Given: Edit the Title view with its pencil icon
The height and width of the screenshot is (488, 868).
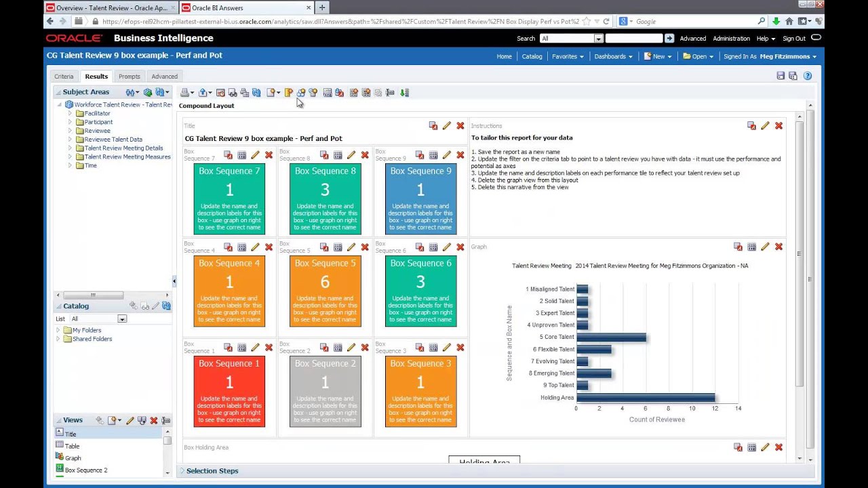Looking at the screenshot, I should 446,125.
